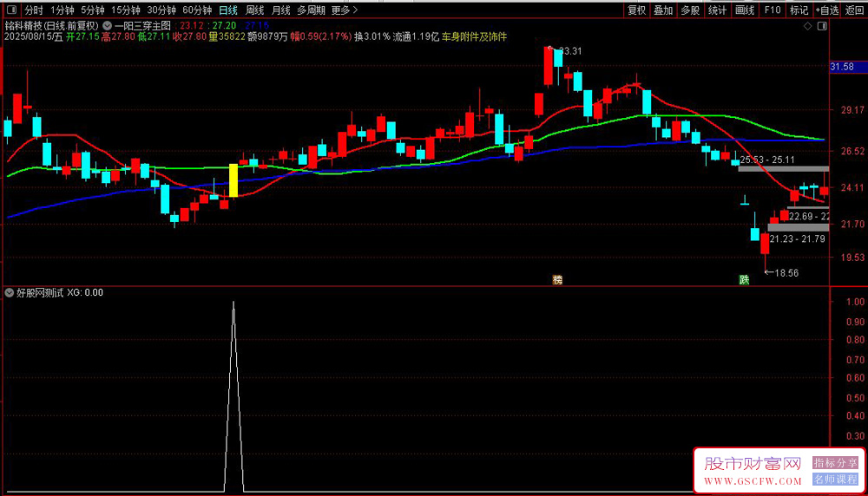Click the 车身附件及饰件 sector label
The width and height of the screenshot is (868, 496).
475,36
